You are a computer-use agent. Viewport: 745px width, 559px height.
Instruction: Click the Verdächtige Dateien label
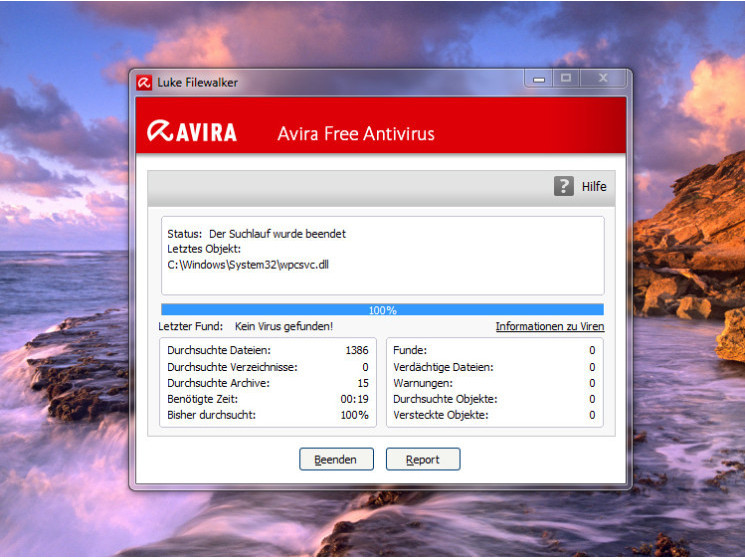point(443,367)
